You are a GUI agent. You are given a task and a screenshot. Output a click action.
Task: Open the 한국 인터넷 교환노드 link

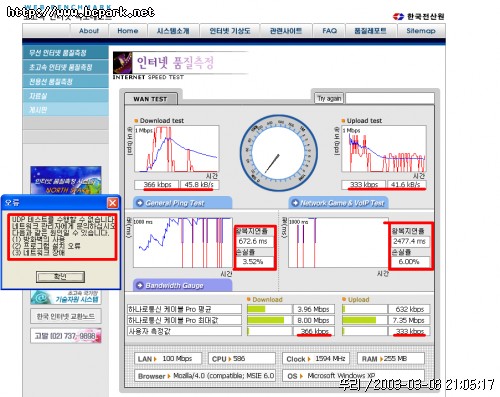click(x=66, y=316)
